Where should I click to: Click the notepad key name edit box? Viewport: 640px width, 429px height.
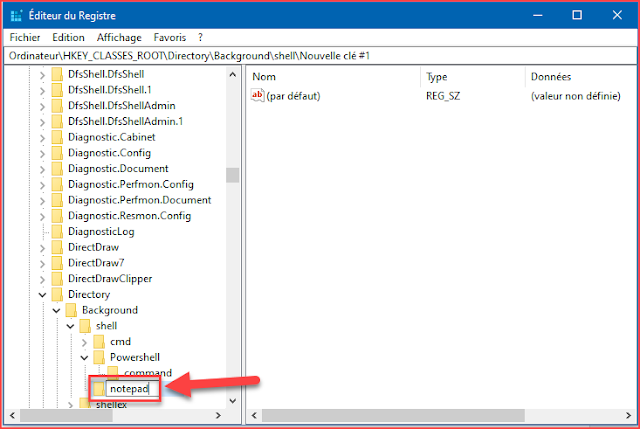pos(132,389)
